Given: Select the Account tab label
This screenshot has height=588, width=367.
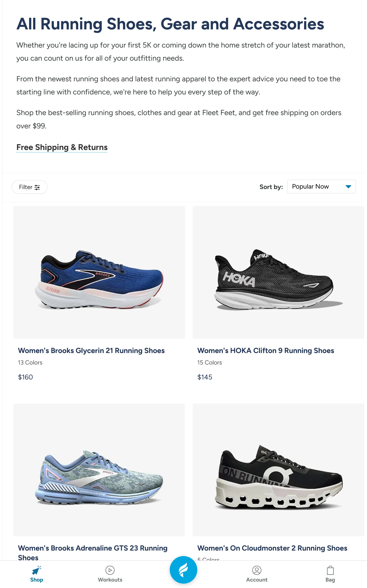Looking at the screenshot, I should 257,580.
